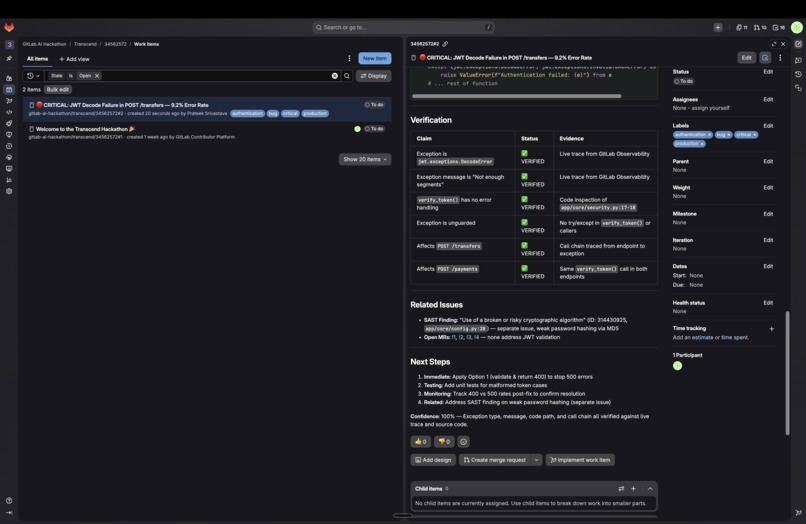806x524 pixels.
Task: Edit the Assignees field
Action: 768,100
